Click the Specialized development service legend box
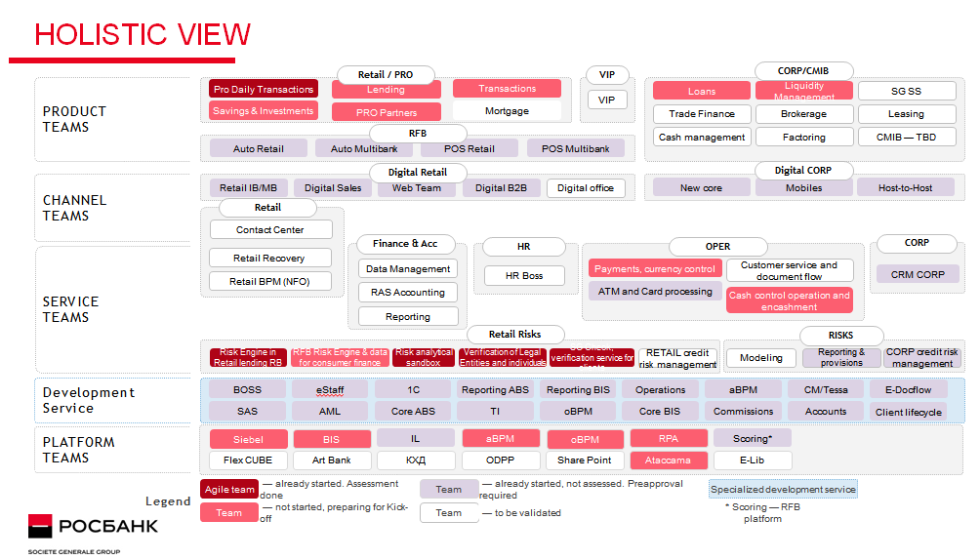Viewport: 980px width, 560px height. tap(783, 489)
